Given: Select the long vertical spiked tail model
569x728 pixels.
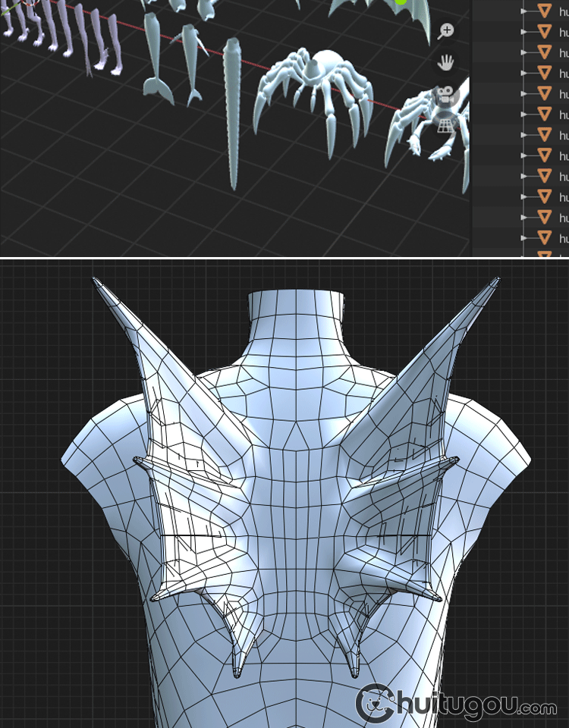Looking at the screenshot, I should tap(232, 114).
